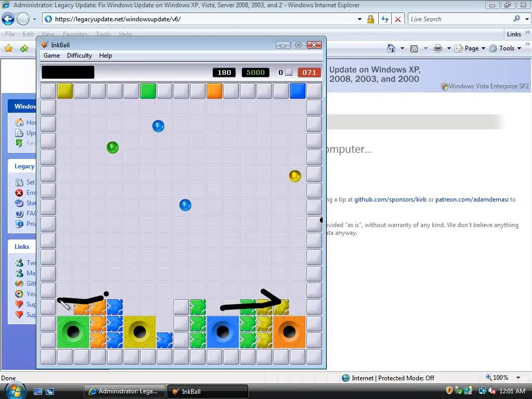Click the InkBall score value 180
532x399 pixels.
click(224, 72)
